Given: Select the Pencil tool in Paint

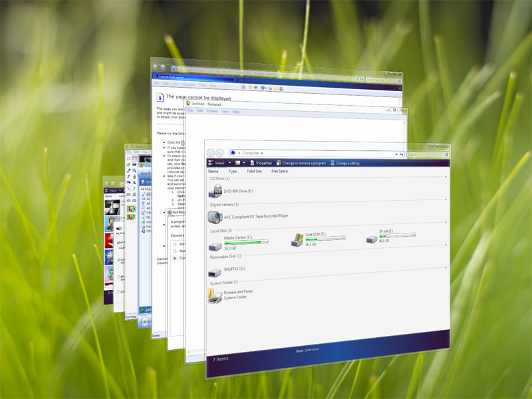Looking at the screenshot, I should tap(128, 176).
